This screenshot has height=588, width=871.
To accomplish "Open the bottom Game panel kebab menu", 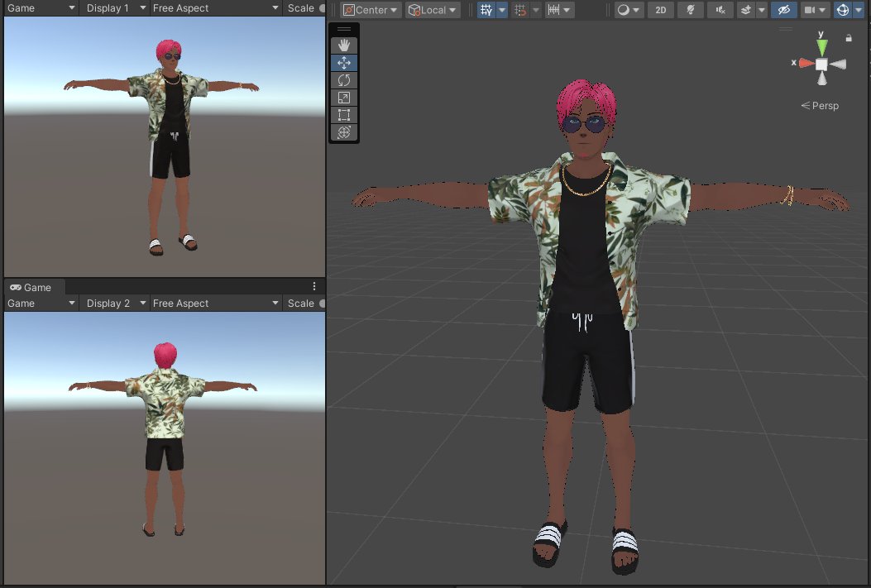I will click(313, 286).
